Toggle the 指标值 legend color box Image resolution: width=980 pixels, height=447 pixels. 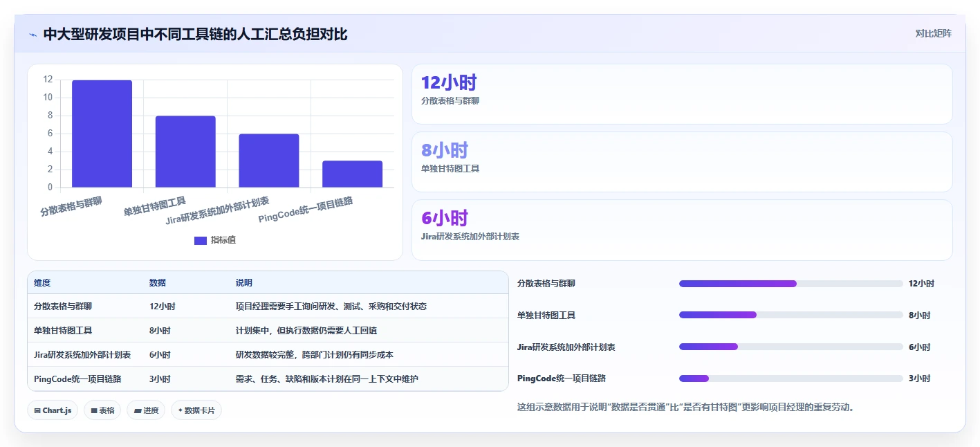pyautogui.click(x=201, y=240)
